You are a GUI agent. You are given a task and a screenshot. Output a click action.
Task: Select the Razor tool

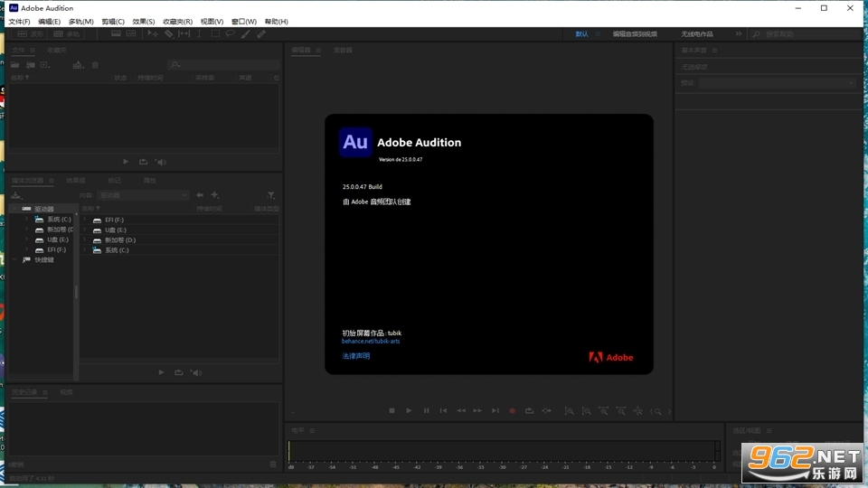(x=168, y=33)
